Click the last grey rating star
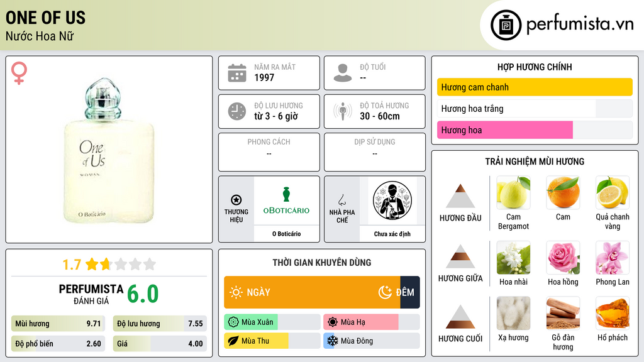Image resolution: width=644 pixels, height=362 pixels. point(150,264)
